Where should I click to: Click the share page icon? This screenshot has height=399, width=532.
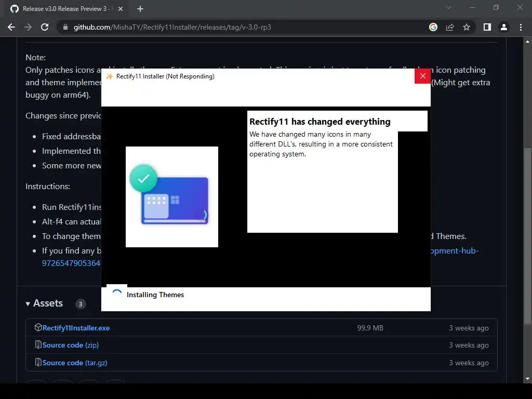[450, 27]
